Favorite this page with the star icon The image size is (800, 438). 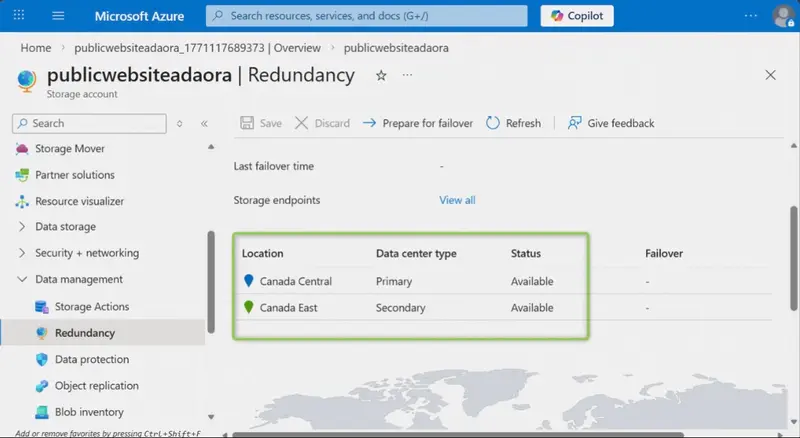[x=381, y=76]
